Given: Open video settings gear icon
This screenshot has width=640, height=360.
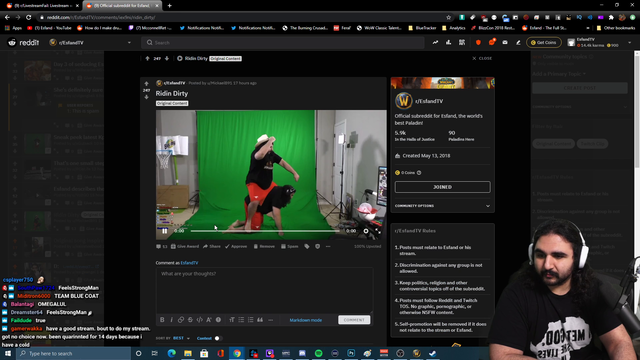Looking at the screenshot, I should pos(366,231).
